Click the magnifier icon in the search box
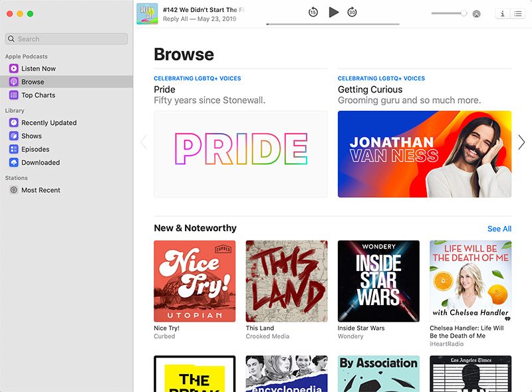 coord(11,39)
